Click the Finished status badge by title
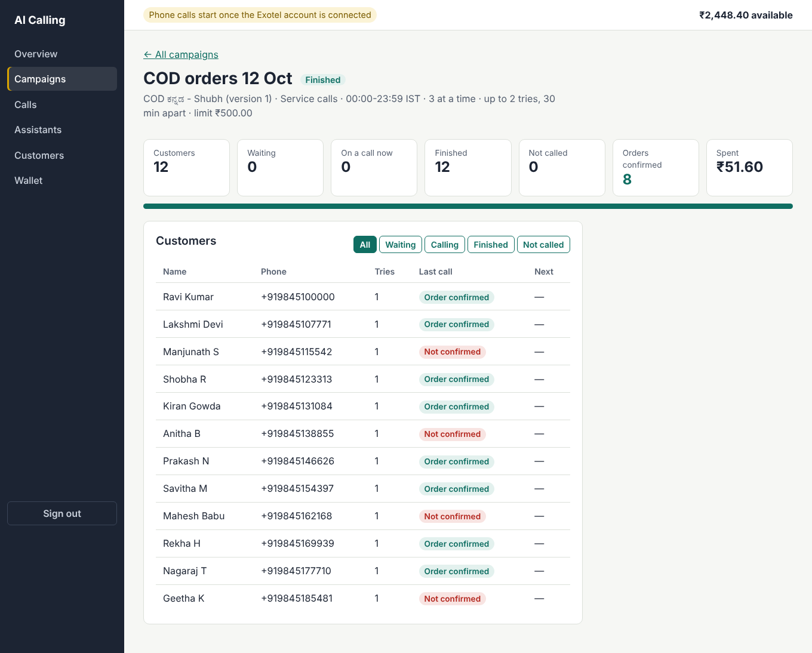 pos(322,80)
